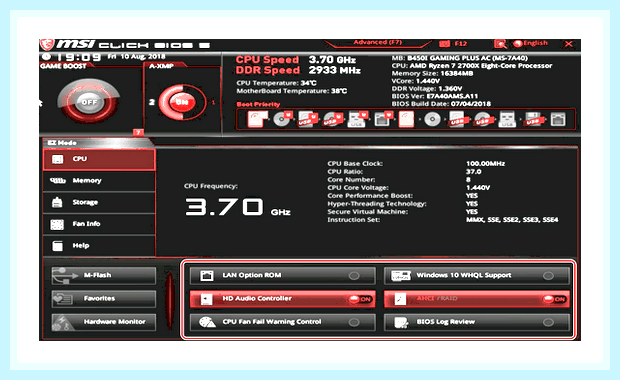The height and width of the screenshot is (380, 620).
Task: Select the UEFI USB CD/DVD boot device
Action: point(332,119)
